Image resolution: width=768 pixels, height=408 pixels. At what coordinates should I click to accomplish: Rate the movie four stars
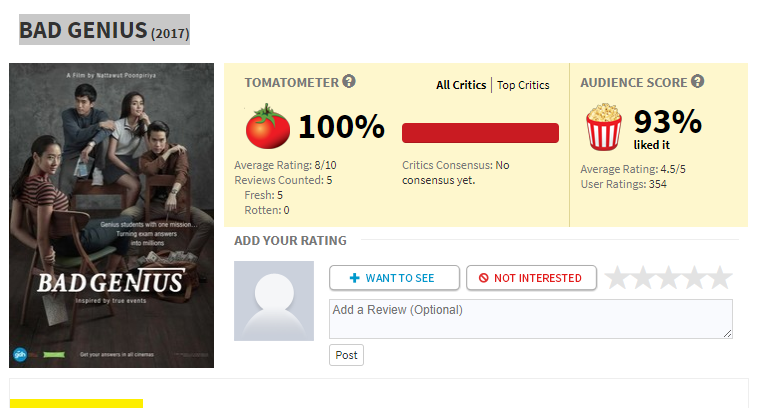695,278
